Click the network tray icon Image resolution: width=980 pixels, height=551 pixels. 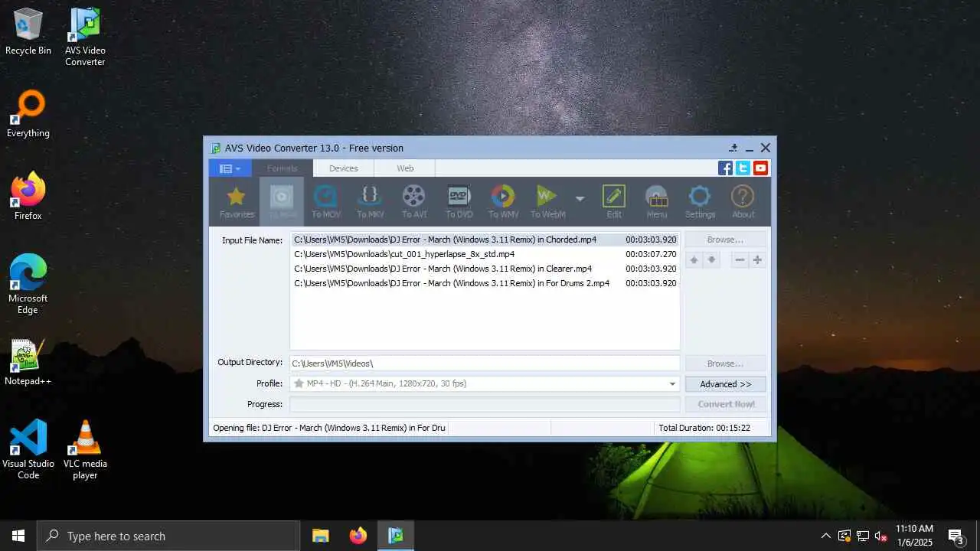point(863,536)
